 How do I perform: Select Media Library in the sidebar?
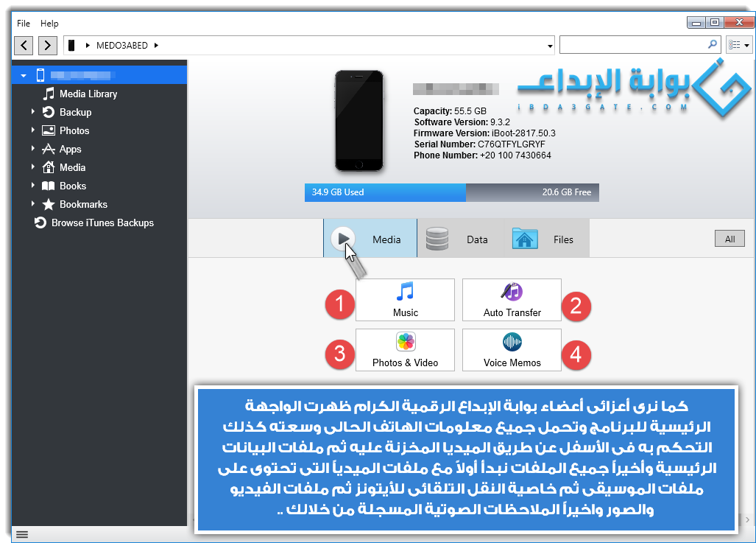coord(88,94)
